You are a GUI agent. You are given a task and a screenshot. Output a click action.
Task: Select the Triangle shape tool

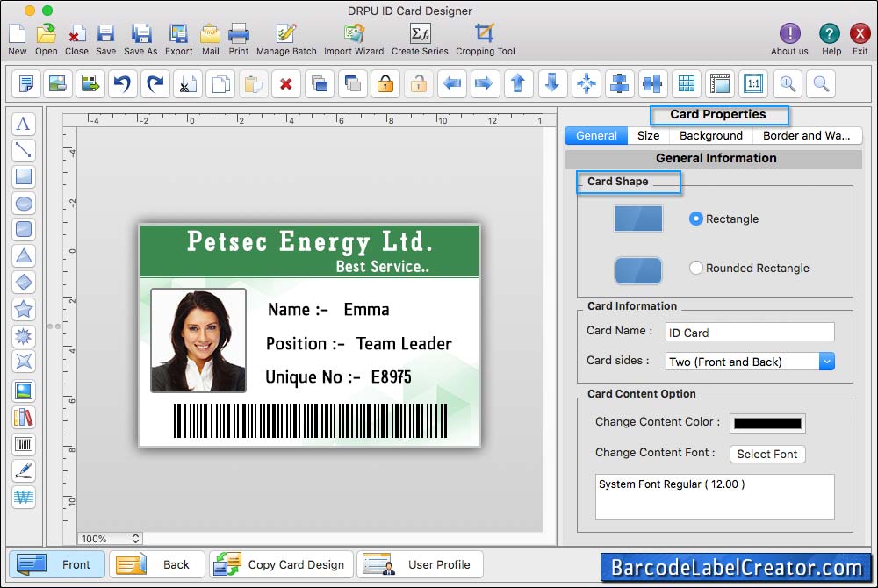tap(24, 255)
